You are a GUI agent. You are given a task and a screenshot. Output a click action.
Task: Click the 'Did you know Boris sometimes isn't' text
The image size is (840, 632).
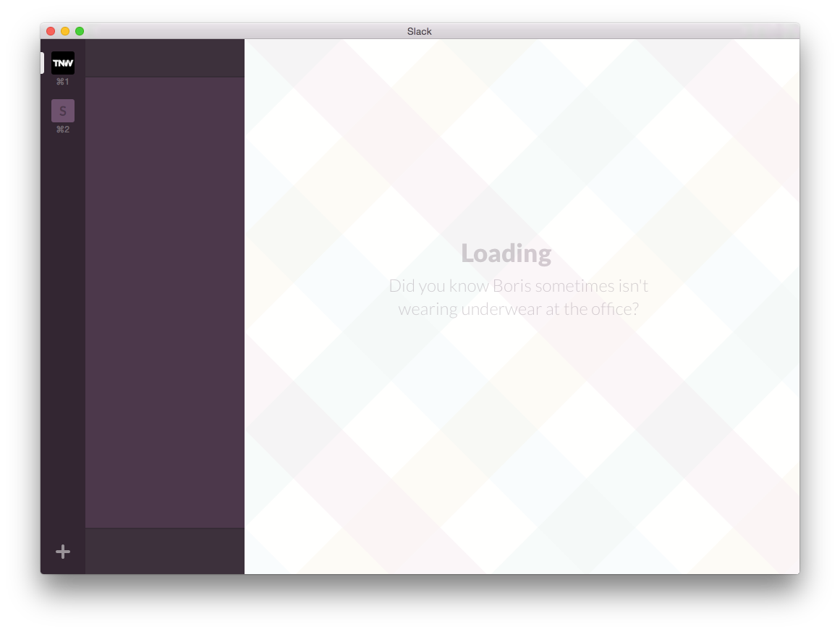click(519, 286)
